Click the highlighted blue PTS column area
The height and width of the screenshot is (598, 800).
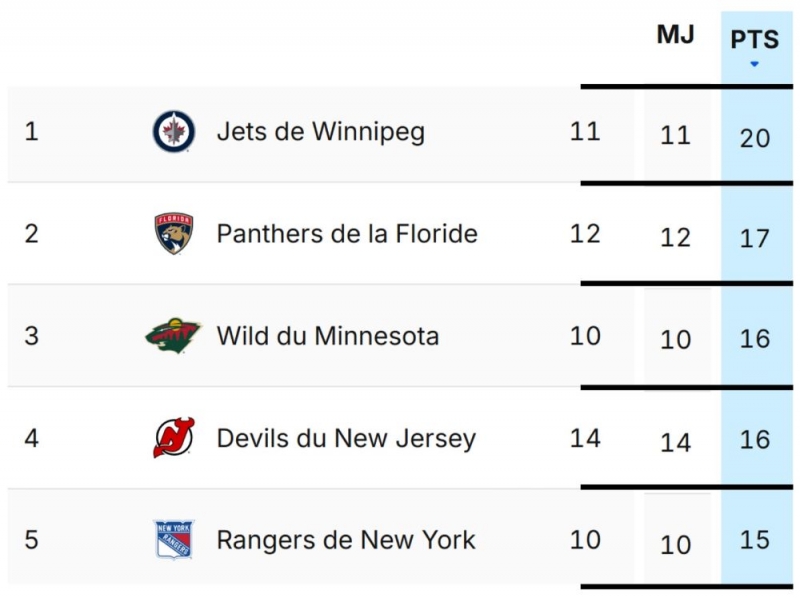click(x=757, y=300)
